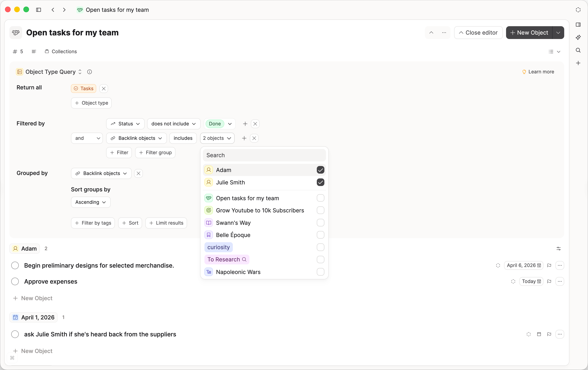Check Open tasks for my team option
Image resolution: width=588 pixels, height=370 pixels.
320,198
